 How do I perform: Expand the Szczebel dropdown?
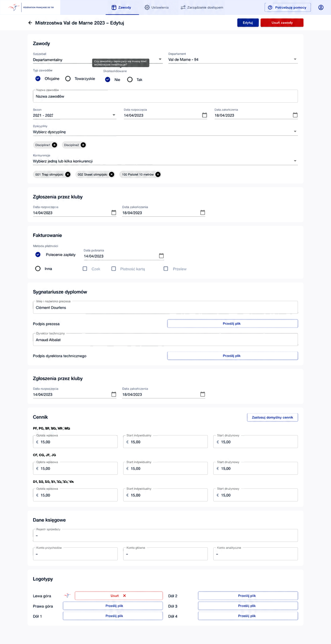160,59
